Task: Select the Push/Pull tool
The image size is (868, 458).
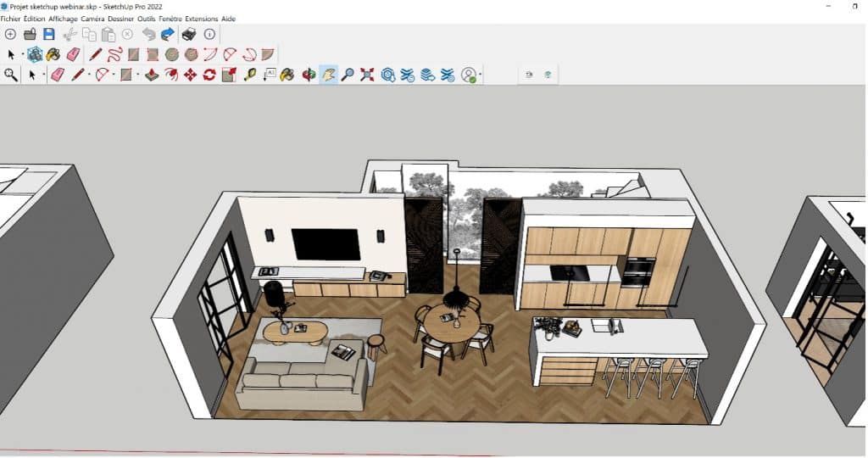Action: point(153,74)
